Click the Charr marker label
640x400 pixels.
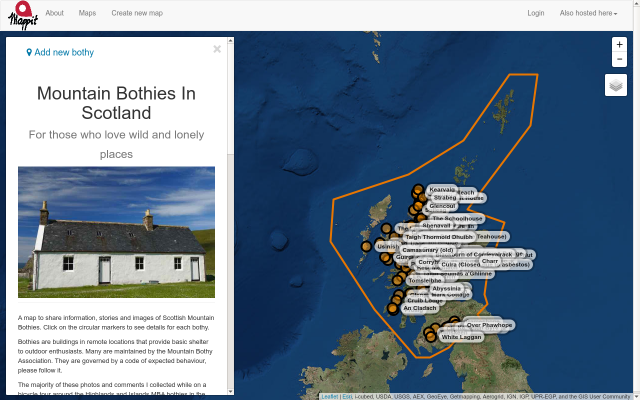click(489, 261)
